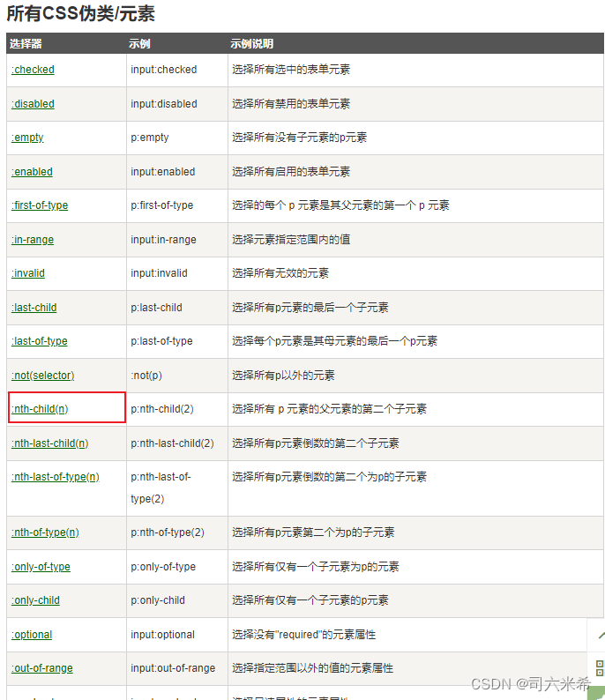Select the example text input:checked
Viewport: 605px width, 700px height.
click(164, 70)
